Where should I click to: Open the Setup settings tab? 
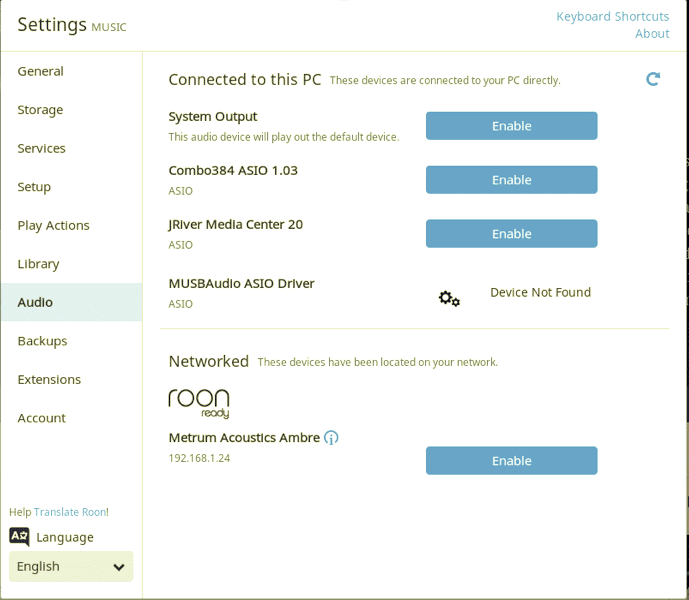click(72, 187)
